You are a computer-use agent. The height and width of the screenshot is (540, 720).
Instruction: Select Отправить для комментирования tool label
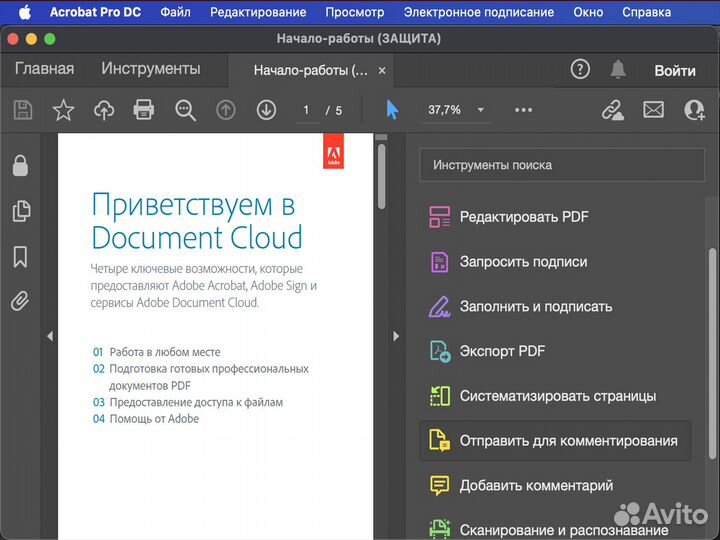tap(568, 441)
